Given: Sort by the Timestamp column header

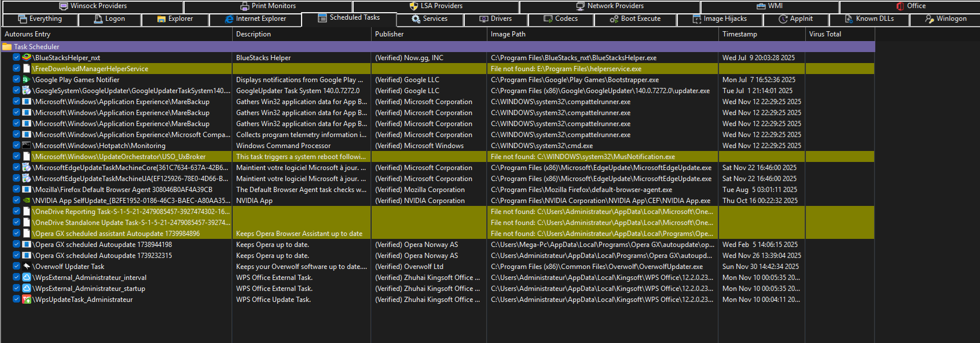Looking at the screenshot, I should tap(739, 34).
